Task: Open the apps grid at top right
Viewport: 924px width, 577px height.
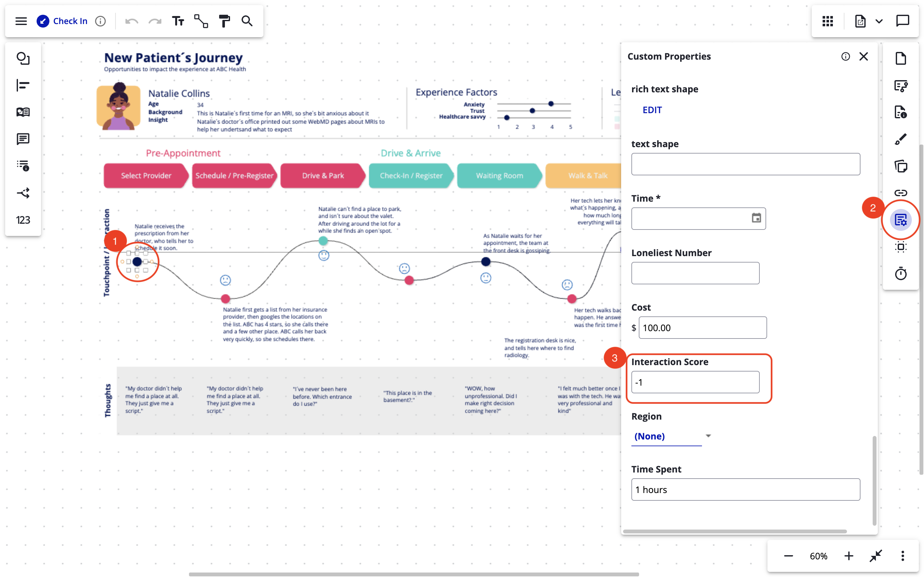Action: pyautogui.click(x=828, y=21)
